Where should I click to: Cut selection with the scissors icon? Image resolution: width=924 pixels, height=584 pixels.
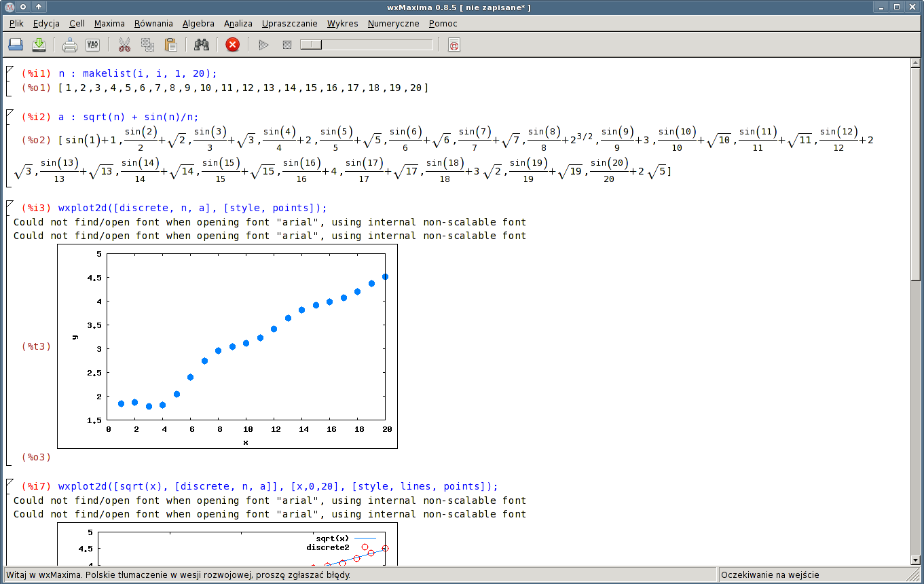(124, 45)
